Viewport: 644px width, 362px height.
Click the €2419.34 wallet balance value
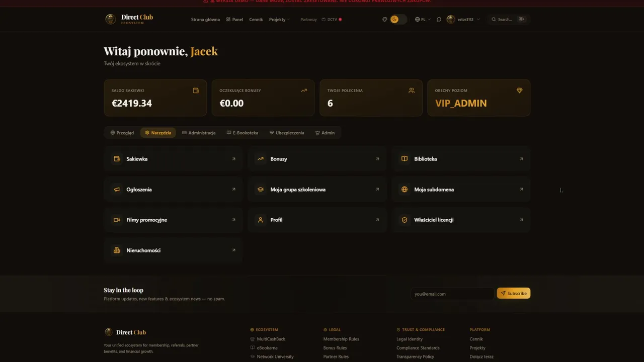point(132,103)
